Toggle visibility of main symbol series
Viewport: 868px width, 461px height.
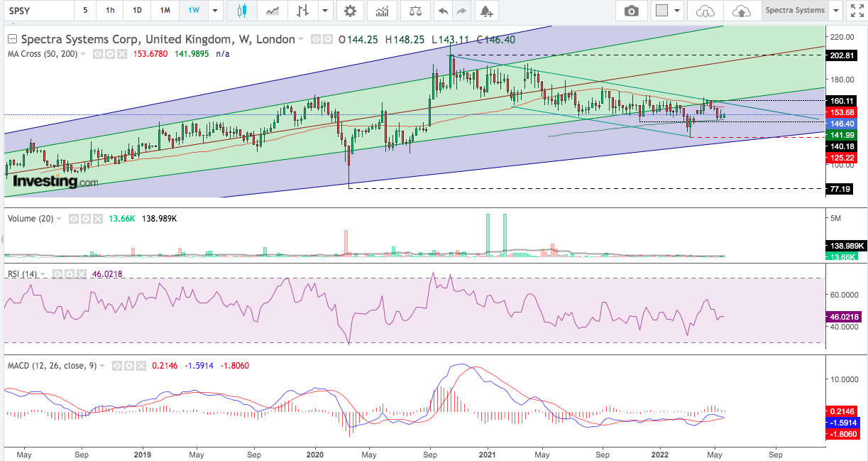[316, 40]
